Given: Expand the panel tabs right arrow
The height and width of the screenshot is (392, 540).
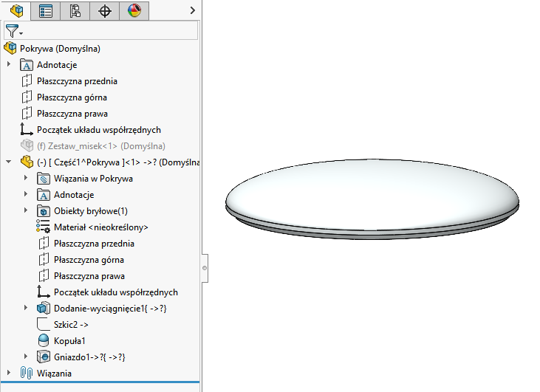Looking at the screenshot, I should (x=193, y=10).
